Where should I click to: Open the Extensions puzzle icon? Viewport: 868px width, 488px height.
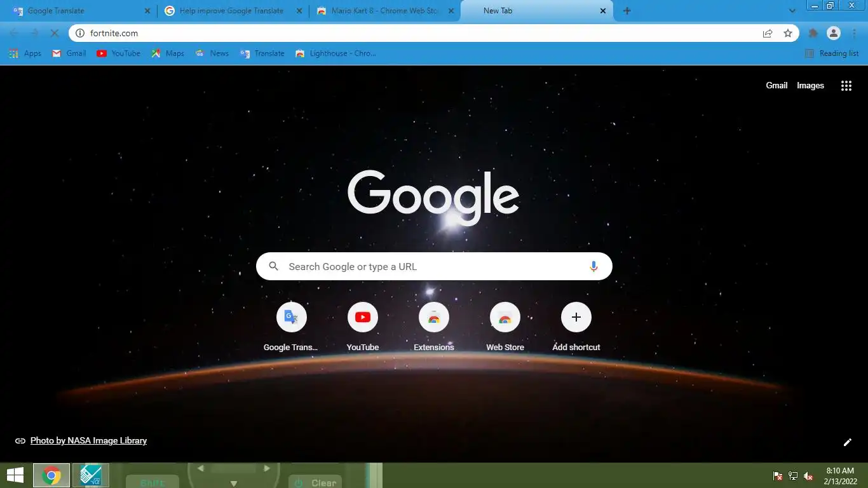coord(813,33)
